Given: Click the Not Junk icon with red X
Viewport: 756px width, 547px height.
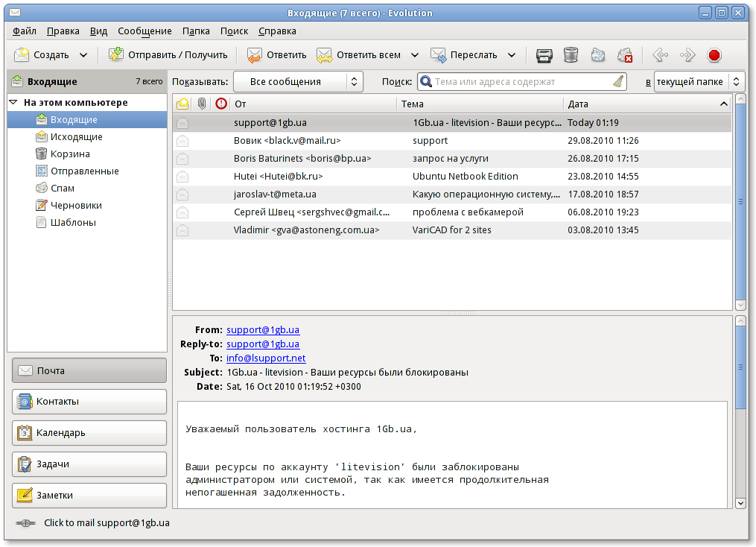Looking at the screenshot, I should point(624,55).
